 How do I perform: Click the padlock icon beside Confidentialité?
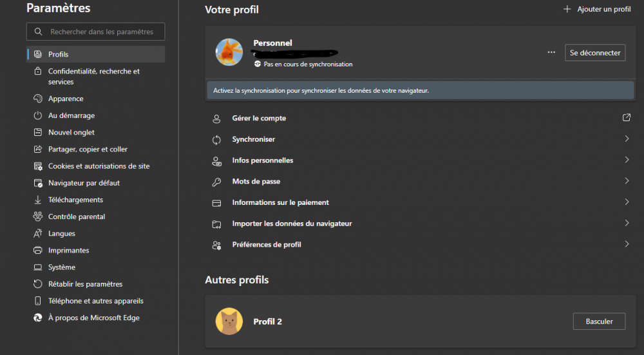[38, 71]
